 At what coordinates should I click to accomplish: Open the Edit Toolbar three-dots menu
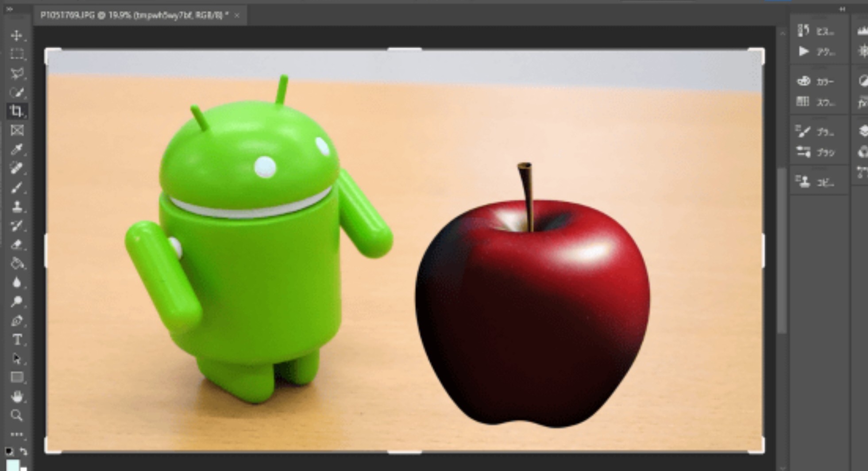click(x=17, y=434)
